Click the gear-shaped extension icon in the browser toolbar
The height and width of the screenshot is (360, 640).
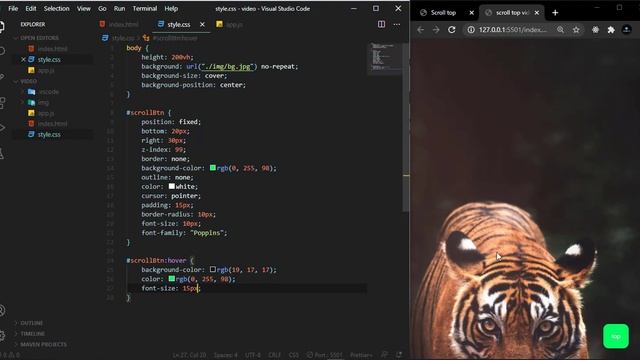pos(596,30)
